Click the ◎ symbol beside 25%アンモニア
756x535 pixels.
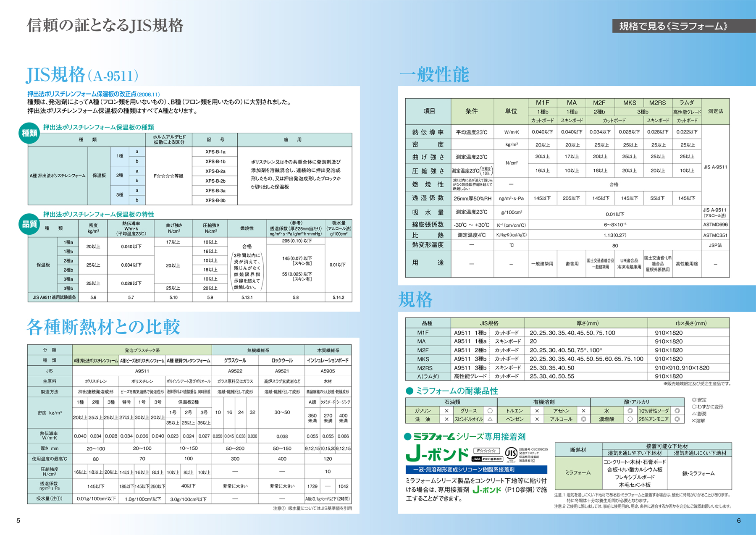tap(677, 419)
